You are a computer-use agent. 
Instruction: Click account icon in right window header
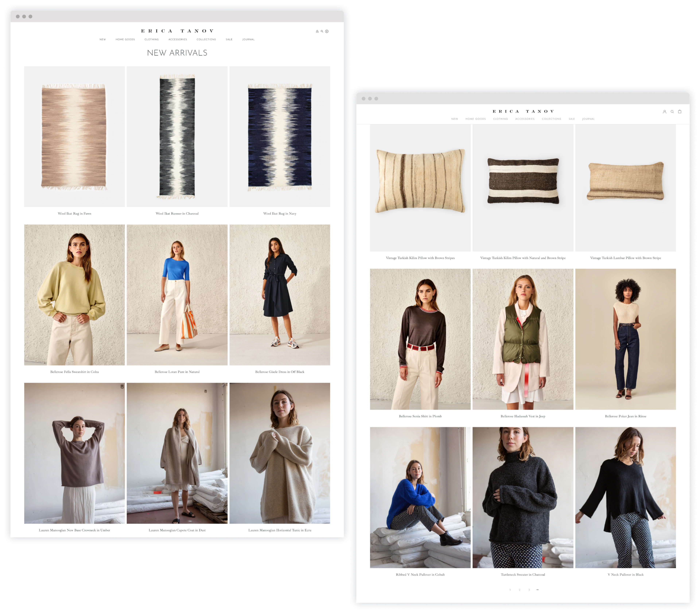pos(664,112)
